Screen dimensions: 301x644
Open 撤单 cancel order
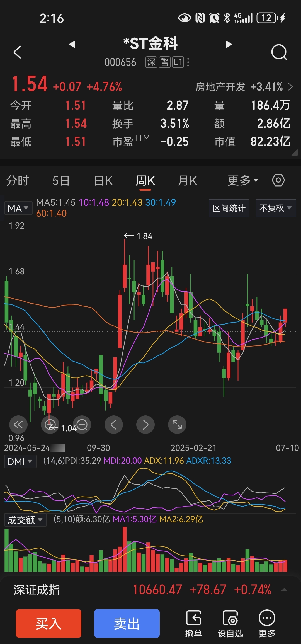click(x=193, y=624)
